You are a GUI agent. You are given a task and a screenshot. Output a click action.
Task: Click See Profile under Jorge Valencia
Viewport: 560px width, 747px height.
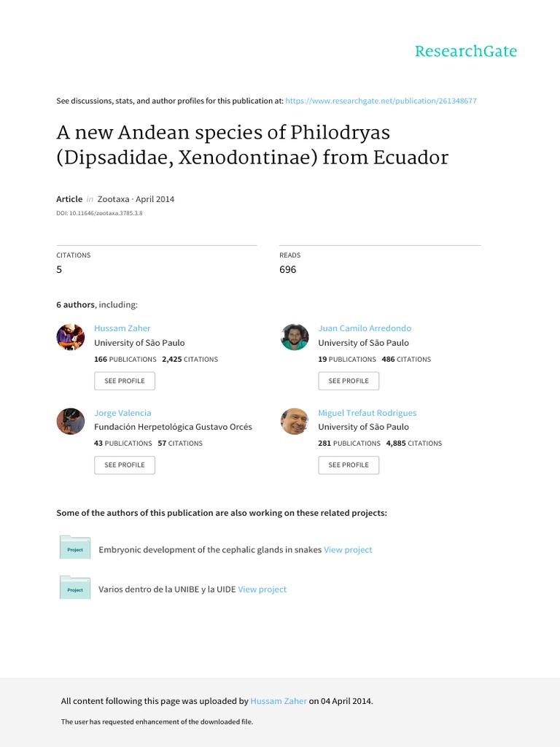[125, 465]
